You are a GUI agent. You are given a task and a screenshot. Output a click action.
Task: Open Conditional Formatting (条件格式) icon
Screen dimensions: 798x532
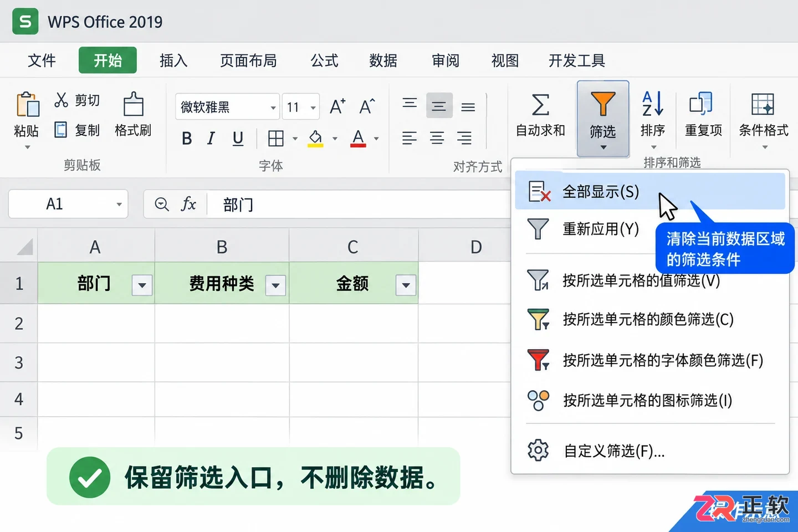[x=763, y=104]
